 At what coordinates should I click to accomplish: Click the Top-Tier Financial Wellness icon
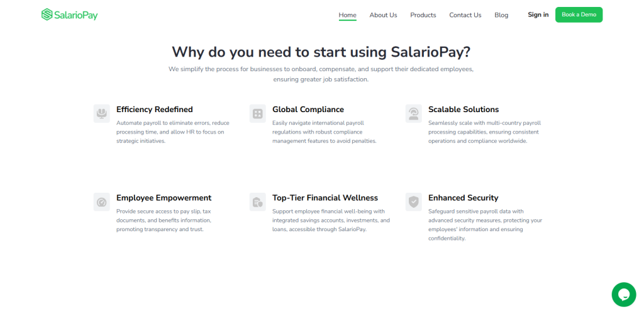click(x=257, y=202)
